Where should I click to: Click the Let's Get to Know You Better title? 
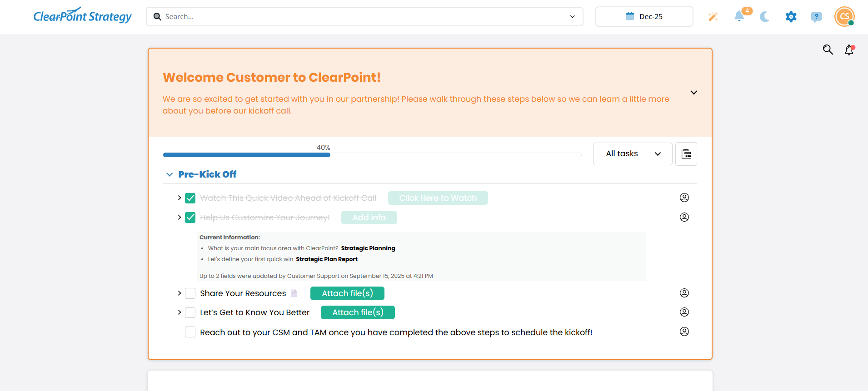(x=254, y=312)
